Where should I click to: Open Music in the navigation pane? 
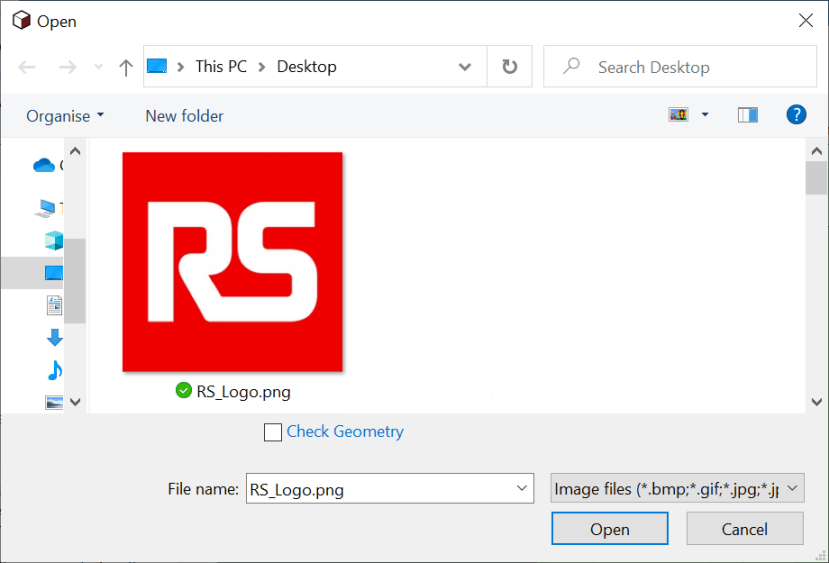point(54,370)
